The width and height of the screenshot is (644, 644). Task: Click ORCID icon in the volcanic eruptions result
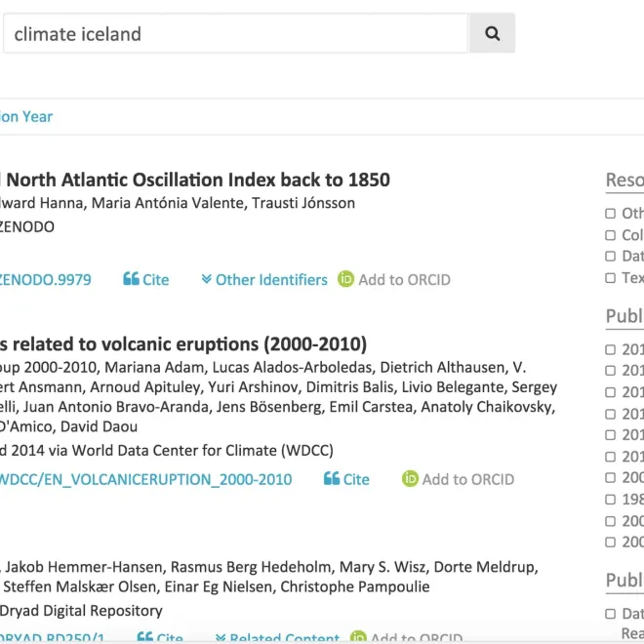410,479
